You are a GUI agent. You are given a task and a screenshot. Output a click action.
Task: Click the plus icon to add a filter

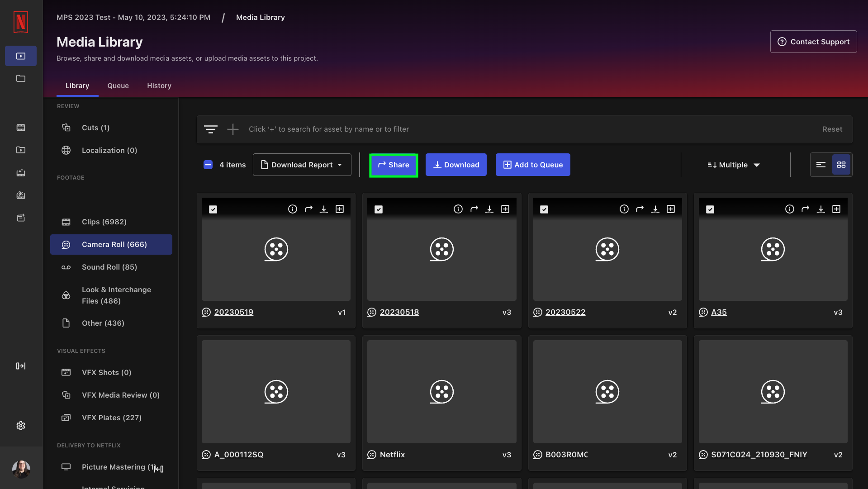pos(233,129)
